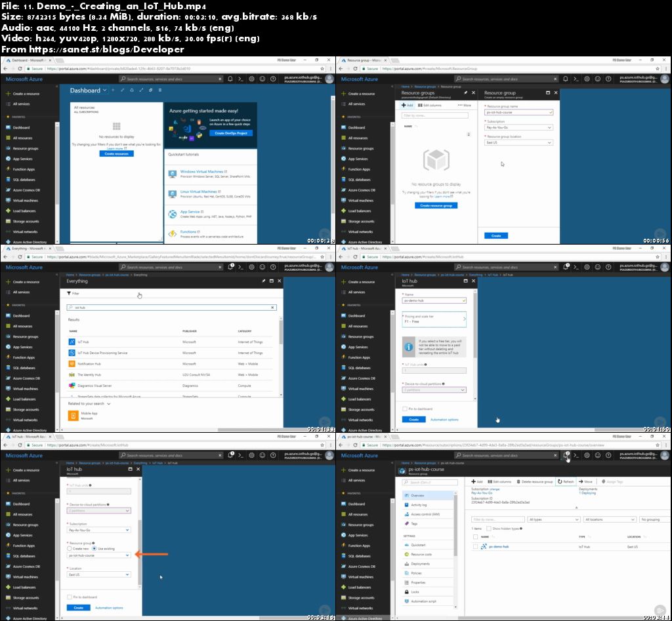
Task: Click Edit columns on the Resource groups blade
Action: pyautogui.click(x=429, y=106)
